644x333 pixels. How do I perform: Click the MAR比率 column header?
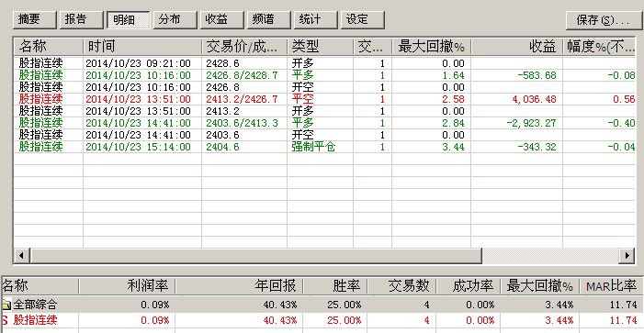pos(611,286)
